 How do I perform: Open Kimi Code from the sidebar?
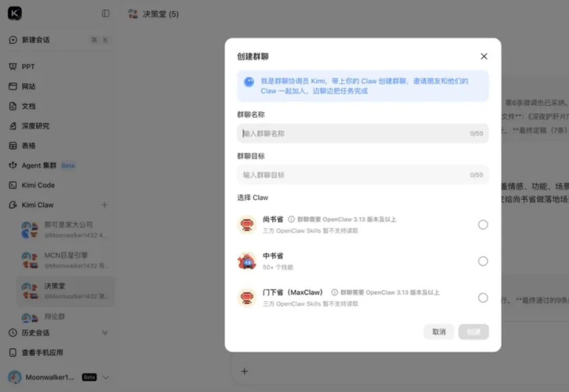[36, 185]
